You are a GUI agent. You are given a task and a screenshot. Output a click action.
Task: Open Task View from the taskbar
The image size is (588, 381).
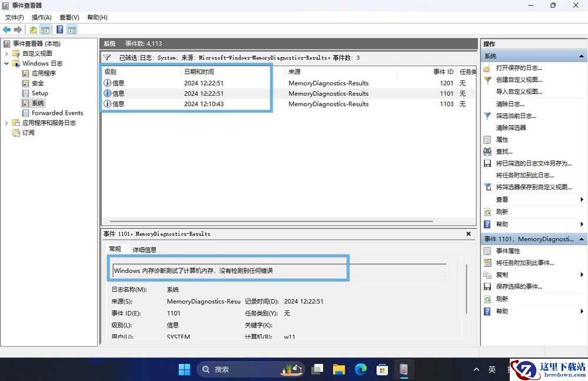tap(318, 370)
